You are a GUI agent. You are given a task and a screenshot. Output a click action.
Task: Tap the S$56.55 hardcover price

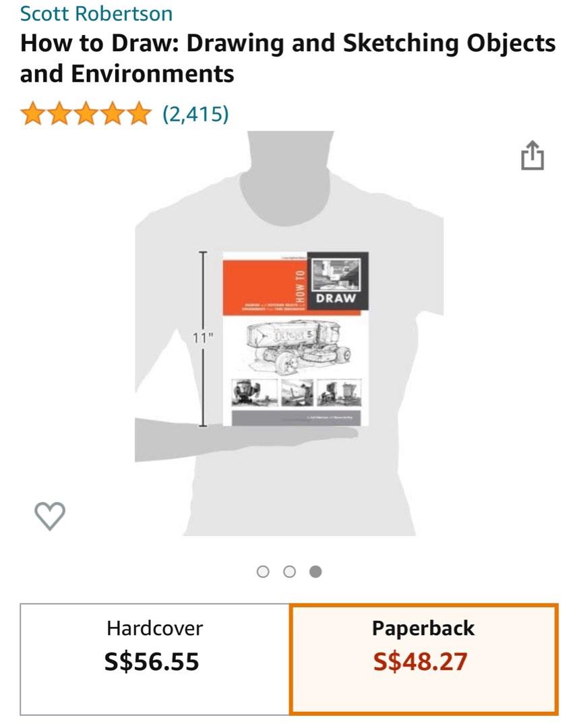pos(152,662)
